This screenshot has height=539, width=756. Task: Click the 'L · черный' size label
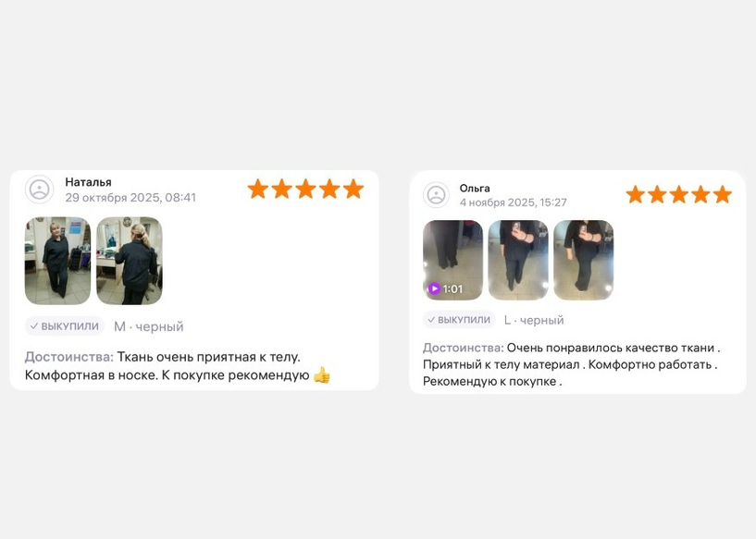pos(534,320)
